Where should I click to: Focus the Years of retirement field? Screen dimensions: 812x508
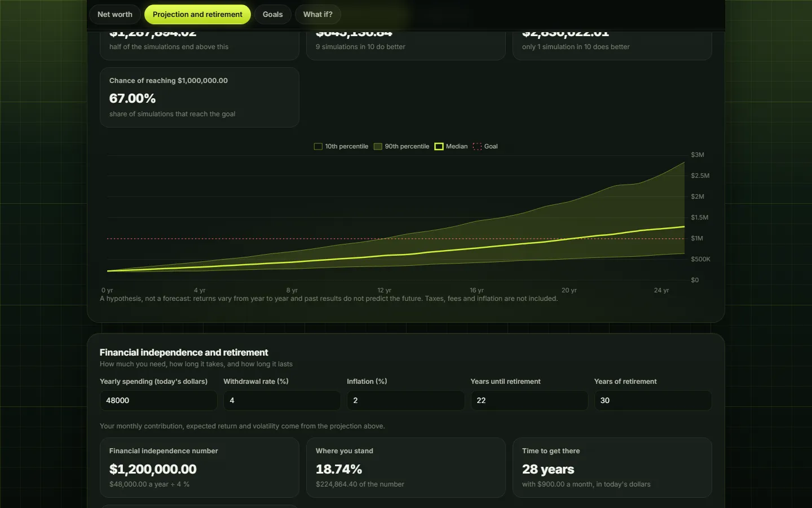pos(653,400)
